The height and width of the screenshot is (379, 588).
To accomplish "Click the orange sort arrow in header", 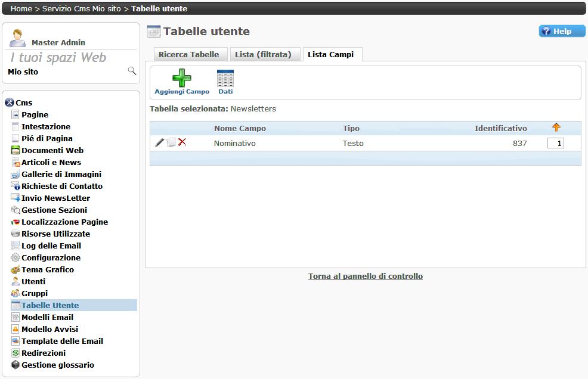I will coord(556,128).
